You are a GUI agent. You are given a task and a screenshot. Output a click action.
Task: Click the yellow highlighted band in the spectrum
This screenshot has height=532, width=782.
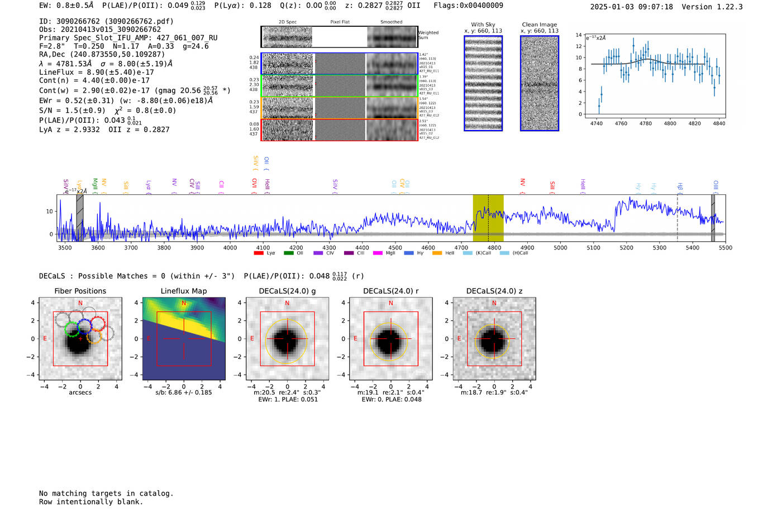488,218
